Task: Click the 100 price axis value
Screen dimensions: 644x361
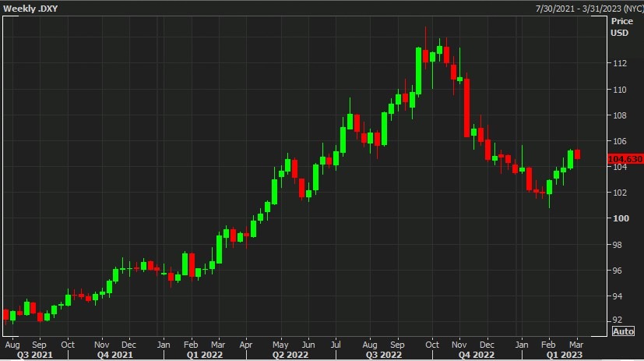Action: (621, 218)
